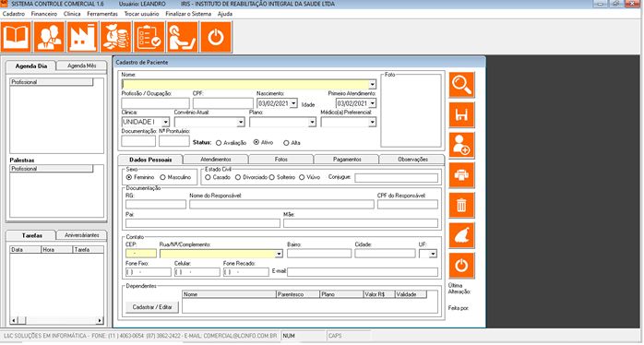Open the Financeiro menu
Viewport: 644px width, 345px height.
pyautogui.click(x=44, y=14)
